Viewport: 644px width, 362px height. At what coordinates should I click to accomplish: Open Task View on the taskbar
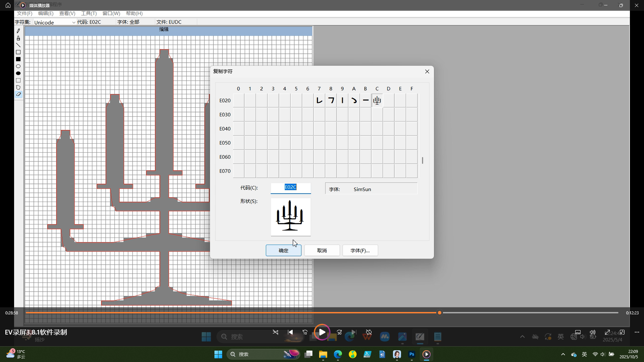tap(308, 354)
